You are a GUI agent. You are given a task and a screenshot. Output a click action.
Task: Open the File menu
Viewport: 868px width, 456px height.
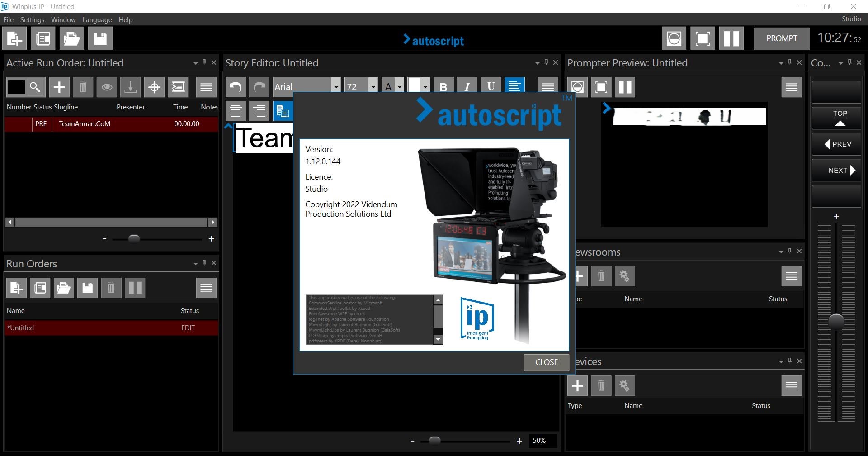point(8,20)
